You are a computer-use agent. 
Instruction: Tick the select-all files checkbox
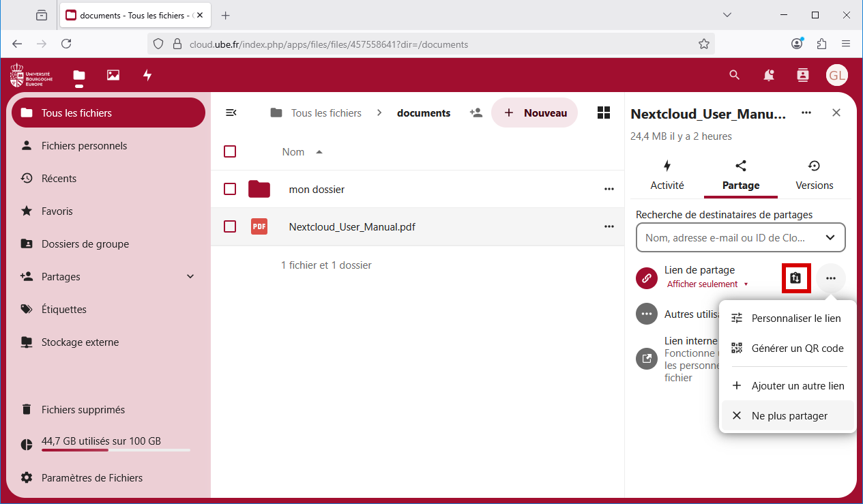(x=230, y=151)
